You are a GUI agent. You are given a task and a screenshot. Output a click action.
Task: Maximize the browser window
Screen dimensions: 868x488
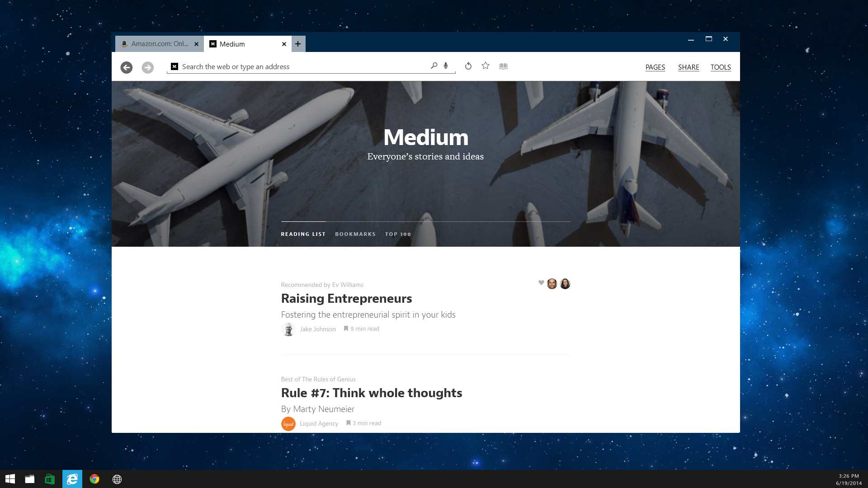pyautogui.click(x=709, y=39)
